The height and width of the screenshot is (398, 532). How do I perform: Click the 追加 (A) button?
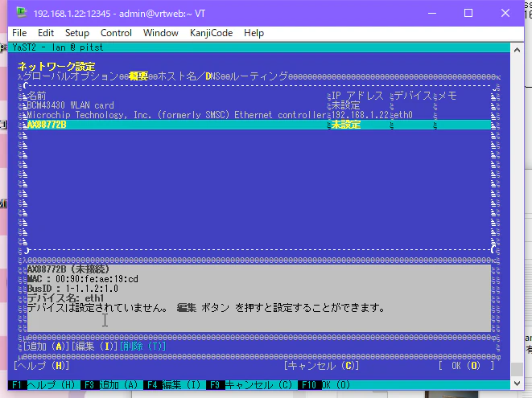click(x=47, y=347)
